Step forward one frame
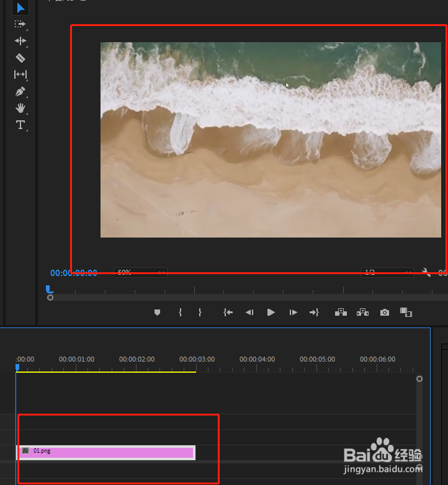448x485 pixels. coord(293,313)
